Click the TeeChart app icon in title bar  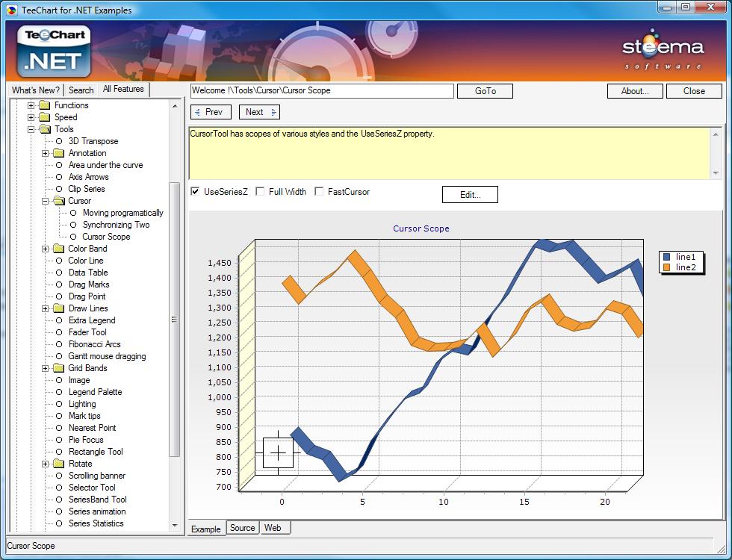(12, 10)
